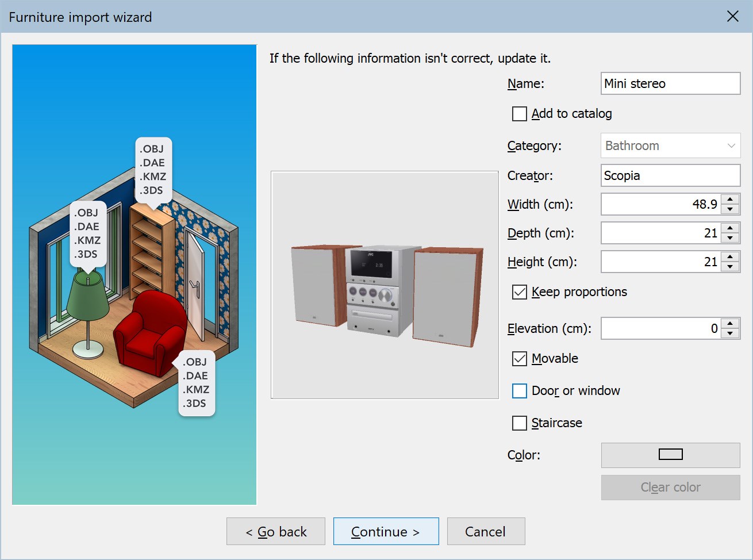Screen dimensions: 753x560
Task: Increase Height using its up spinner arrow
Action: coord(731,257)
